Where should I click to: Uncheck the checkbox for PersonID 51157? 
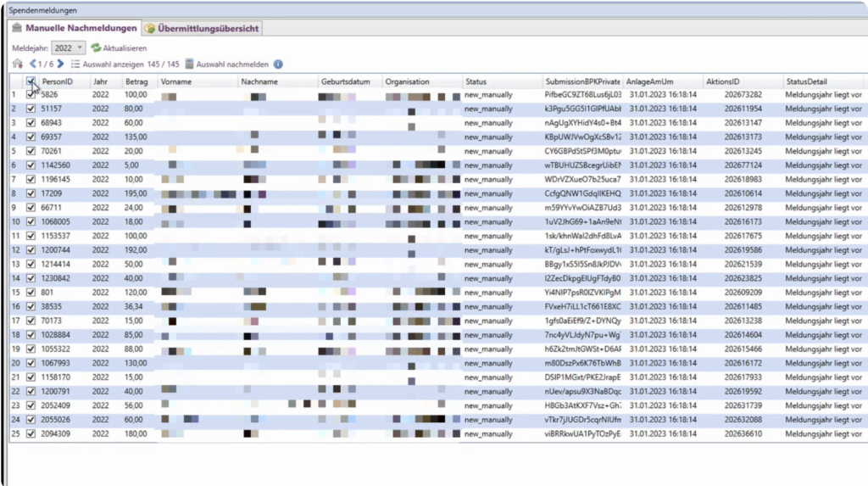(x=31, y=109)
